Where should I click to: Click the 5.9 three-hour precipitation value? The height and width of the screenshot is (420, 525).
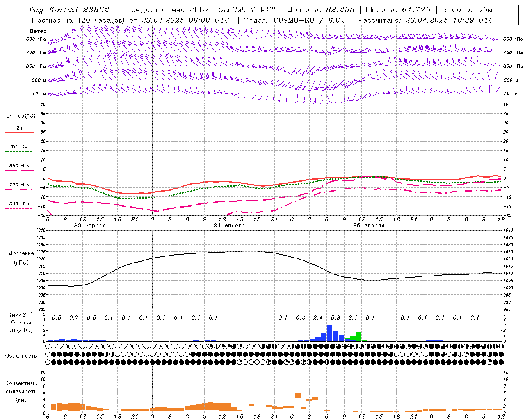pos(336,317)
